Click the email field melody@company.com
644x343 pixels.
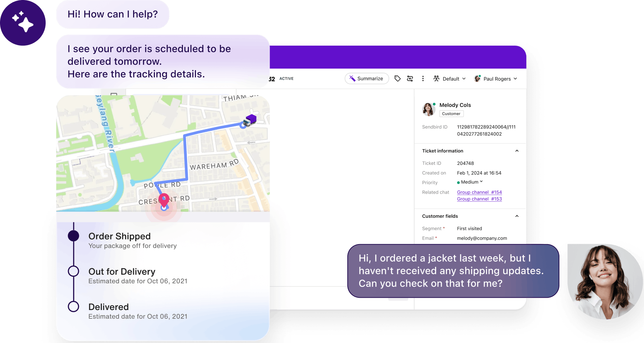pyautogui.click(x=482, y=238)
